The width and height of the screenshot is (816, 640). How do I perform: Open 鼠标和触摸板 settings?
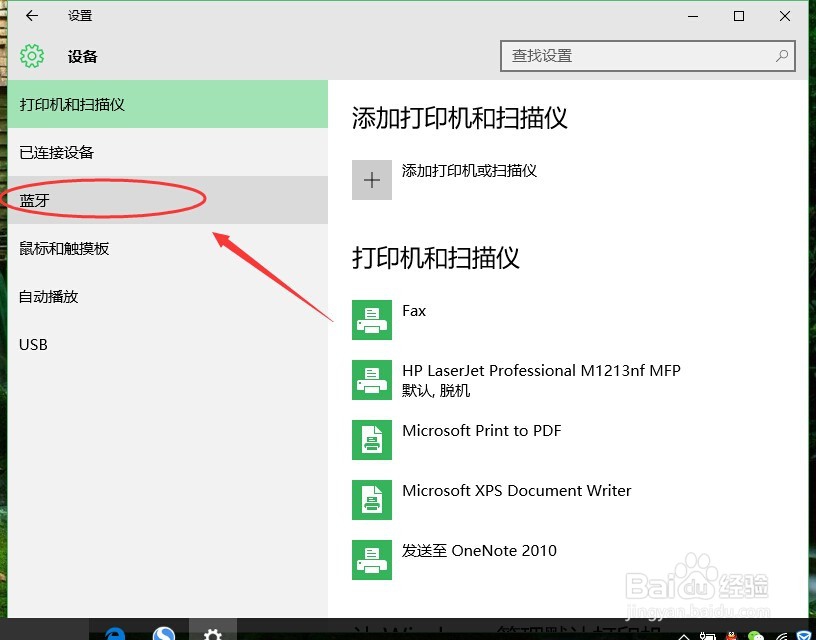tap(168, 248)
